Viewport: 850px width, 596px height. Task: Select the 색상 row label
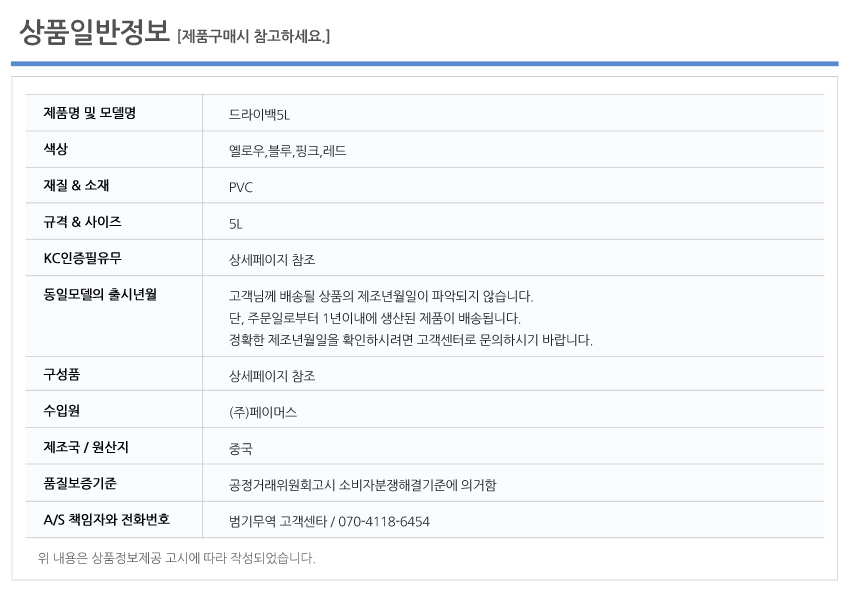point(55,149)
